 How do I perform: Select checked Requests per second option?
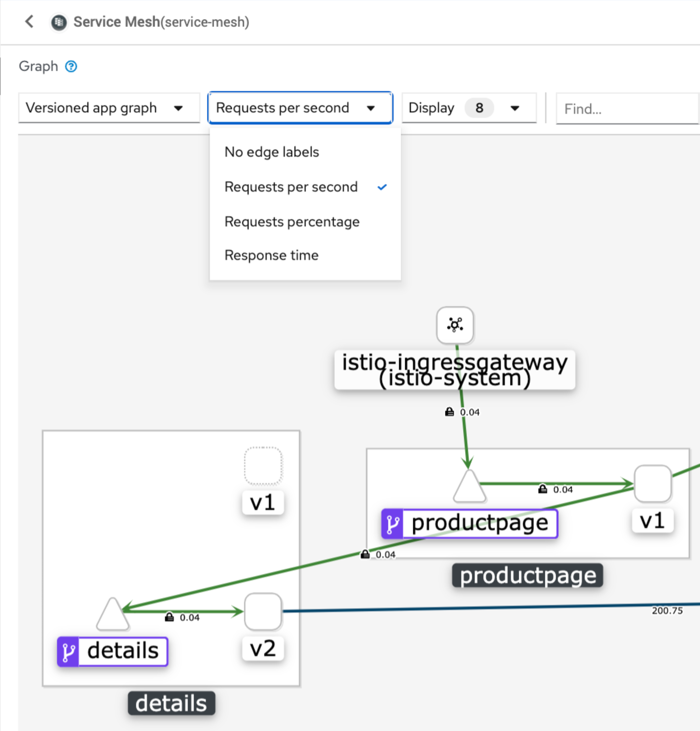291,187
